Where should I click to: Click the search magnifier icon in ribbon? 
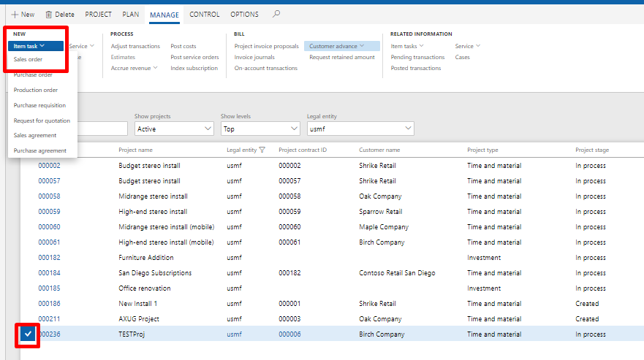coord(276,14)
